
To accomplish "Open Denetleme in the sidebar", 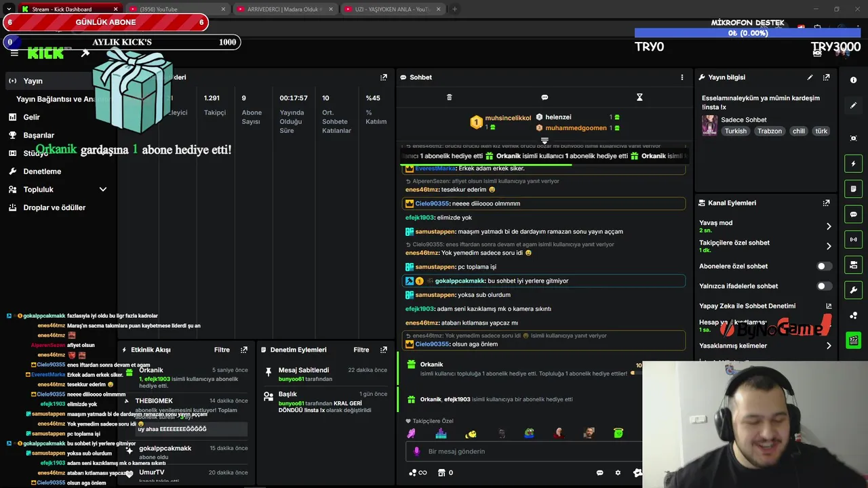I will 42,171.
